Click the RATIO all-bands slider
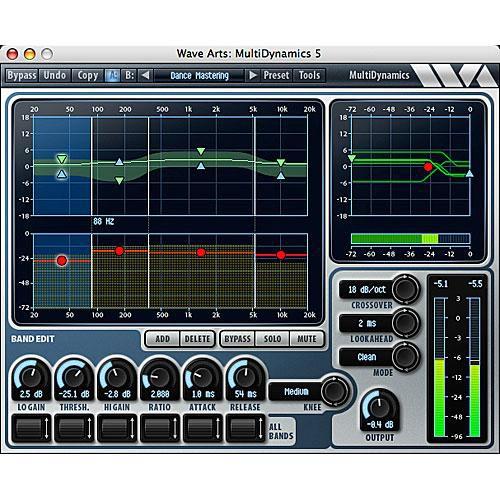 click(x=160, y=428)
